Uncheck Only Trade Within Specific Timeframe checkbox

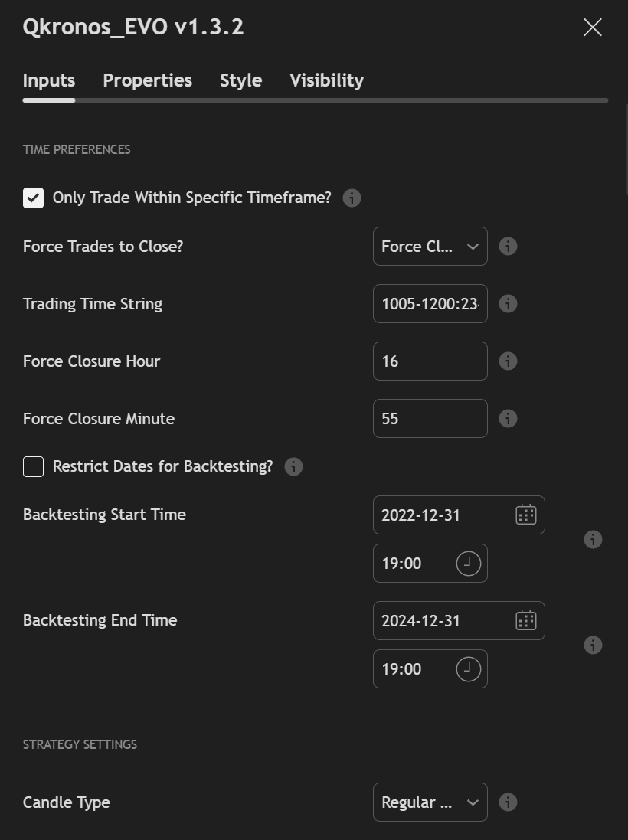click(33, 198)
